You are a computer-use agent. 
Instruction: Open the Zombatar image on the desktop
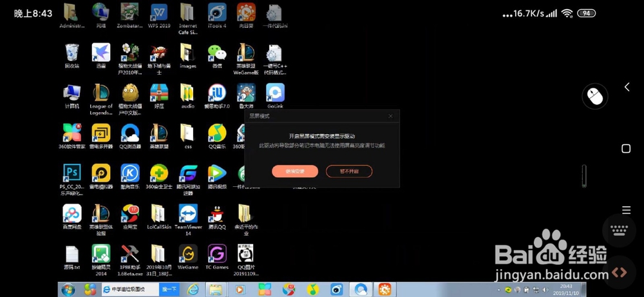click(x=130, y=15)
